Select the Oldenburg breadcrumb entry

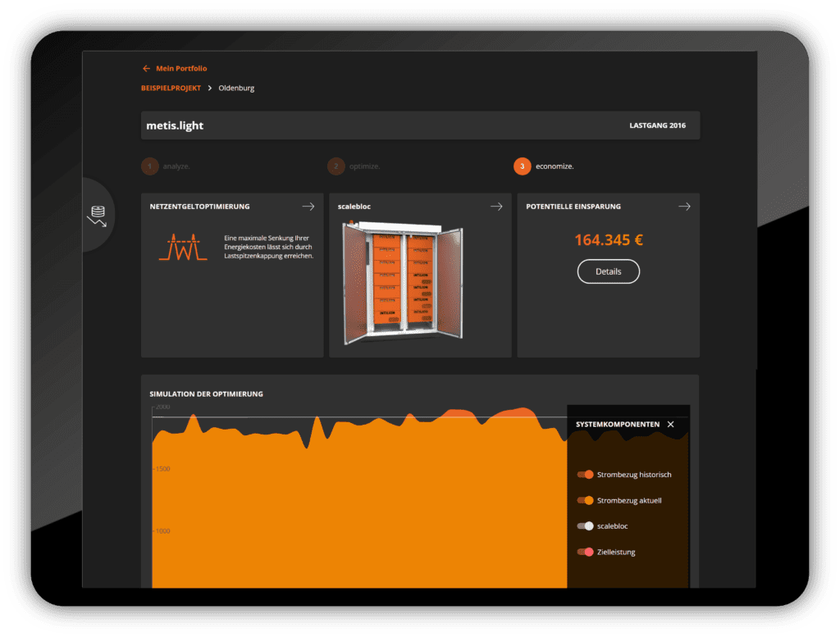click(236, 89)
